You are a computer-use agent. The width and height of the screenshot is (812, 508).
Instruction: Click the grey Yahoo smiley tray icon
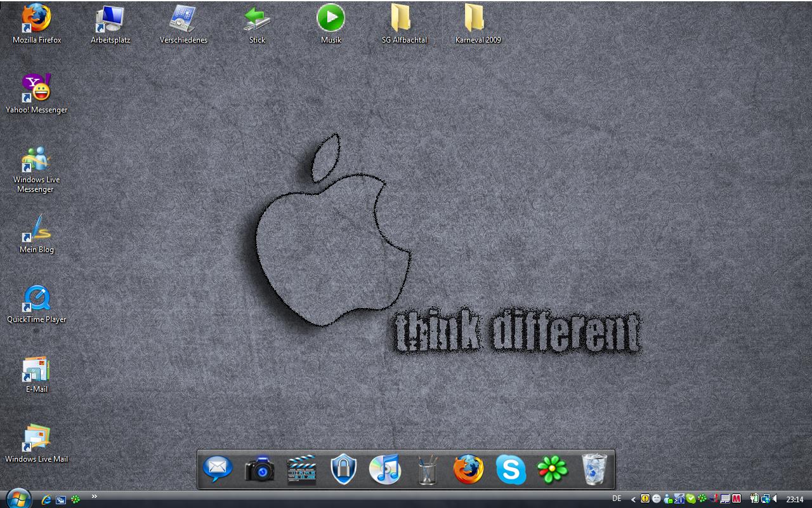(657, 498)
